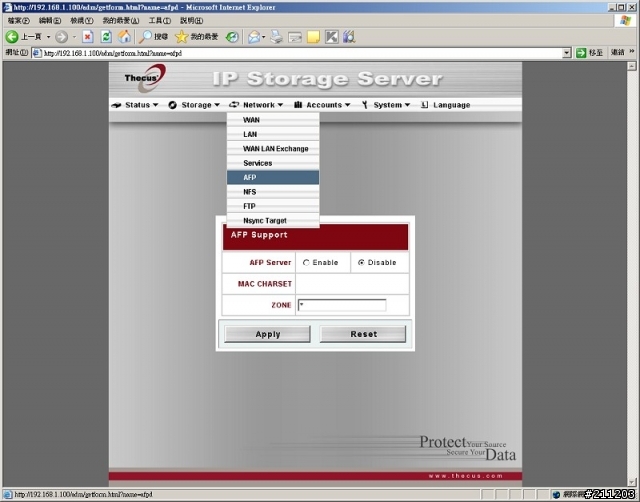
Task: Open the Language menu
Action: point(445,105)
